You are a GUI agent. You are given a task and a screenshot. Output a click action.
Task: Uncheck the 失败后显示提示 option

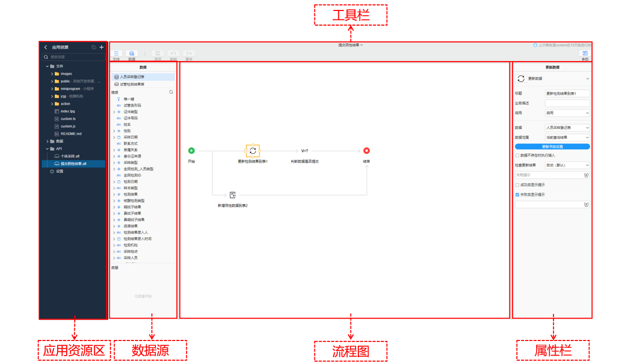[517, 195]
